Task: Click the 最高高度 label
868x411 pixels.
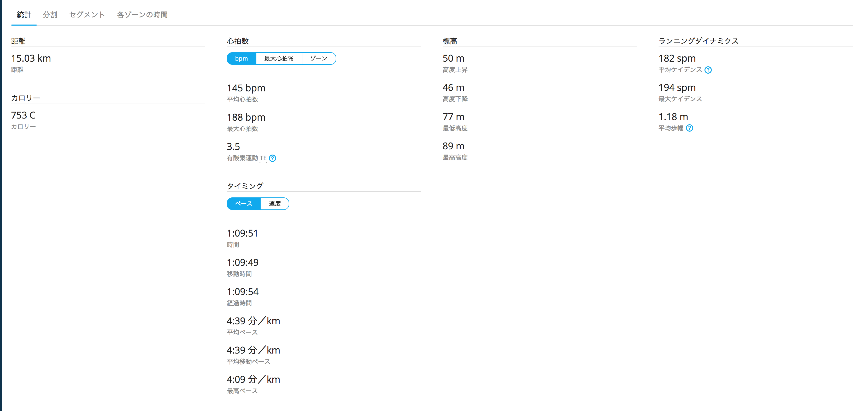Action: click(x=455, y=157)
